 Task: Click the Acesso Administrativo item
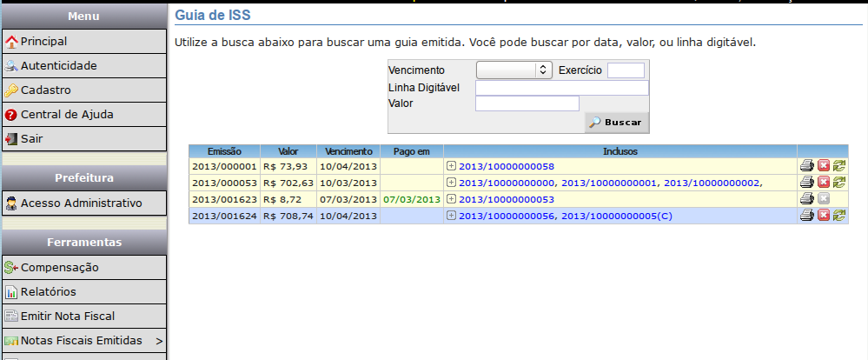coord(83,203)
